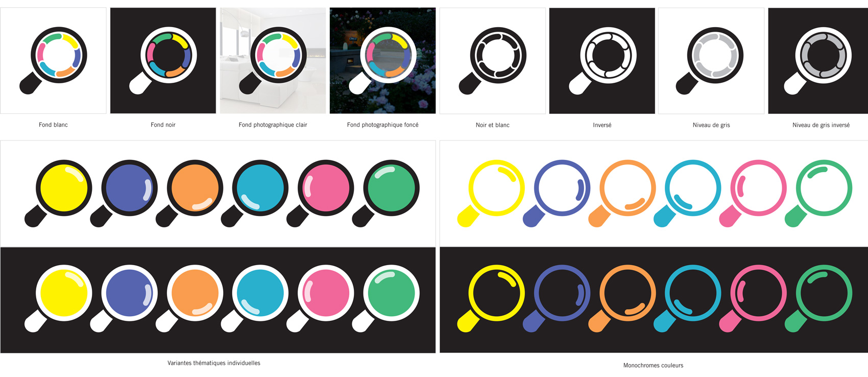Open the Fond photographique foncé logo
The height and width of the screenshot is (377, 868).
pos(382,60)
